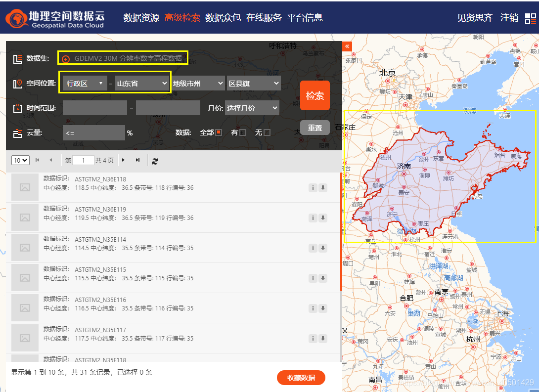Go to next results page

[x=124, y=160]
